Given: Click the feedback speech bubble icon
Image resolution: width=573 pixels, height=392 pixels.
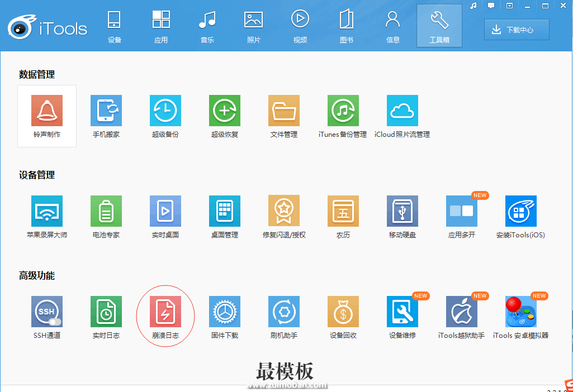Looking at the screenshot, I should coord(491,6).
